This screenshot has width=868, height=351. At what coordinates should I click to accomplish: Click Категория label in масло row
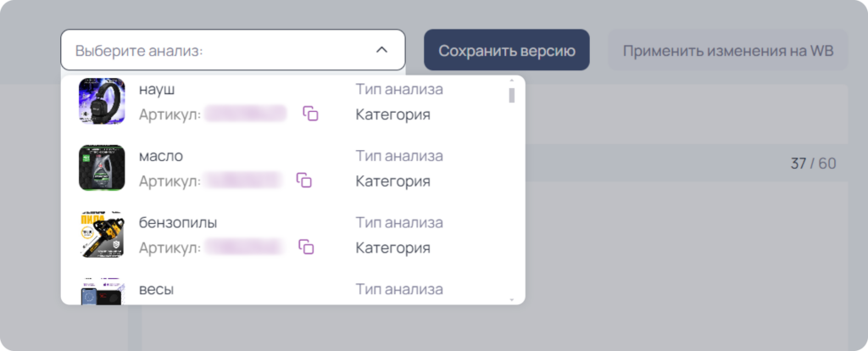392,181
